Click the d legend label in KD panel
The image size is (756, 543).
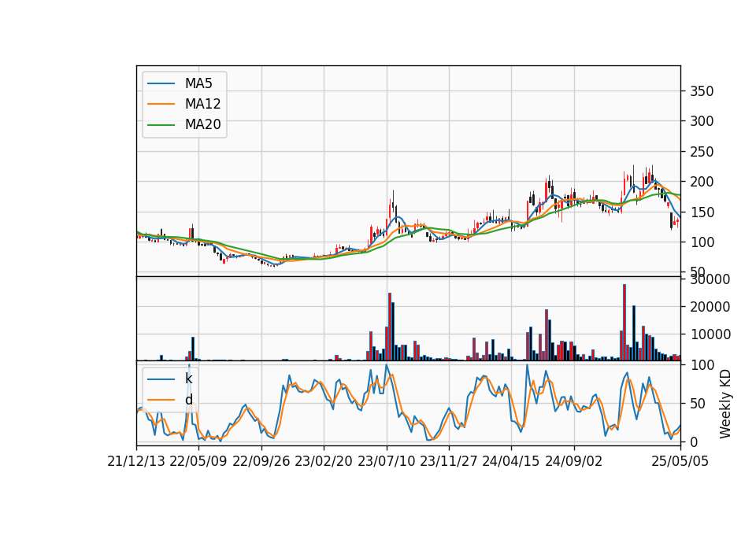pyautogui.click(x=188, y=400)
